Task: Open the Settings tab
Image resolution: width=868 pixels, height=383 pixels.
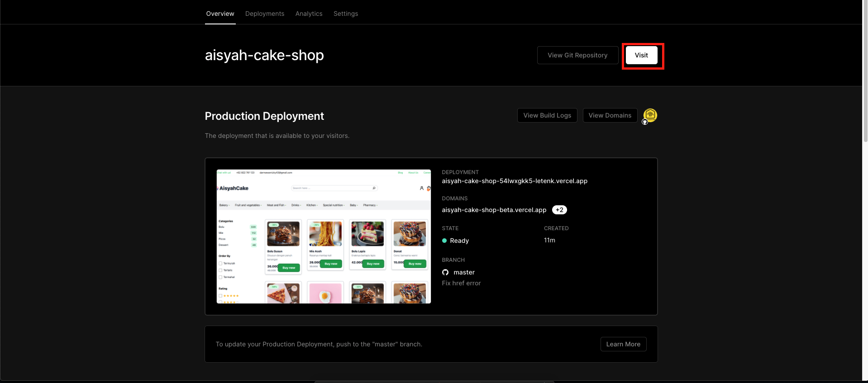Action: tap(346, 14)
